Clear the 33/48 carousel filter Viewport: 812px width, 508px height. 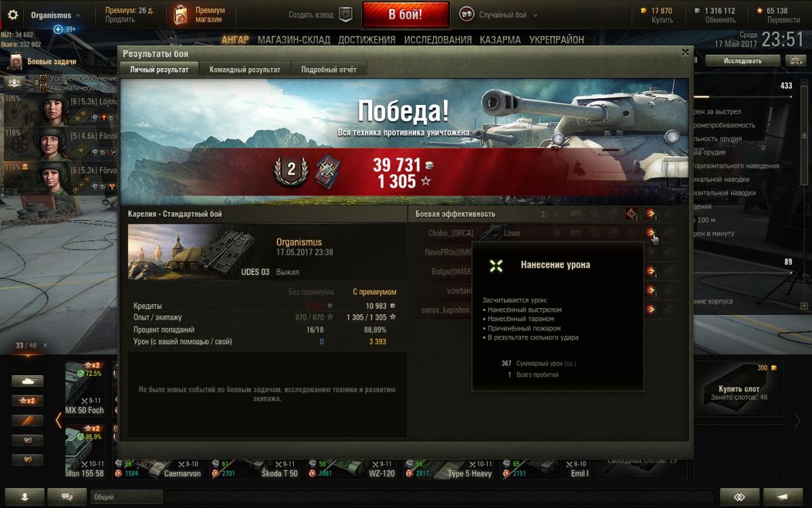click(x=45, y=345)
